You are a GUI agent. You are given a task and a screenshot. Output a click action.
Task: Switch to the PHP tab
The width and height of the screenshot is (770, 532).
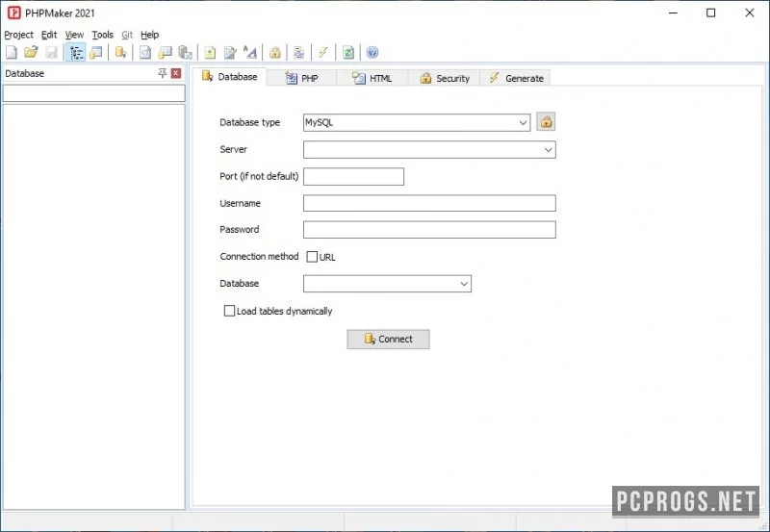click(302, 78)
